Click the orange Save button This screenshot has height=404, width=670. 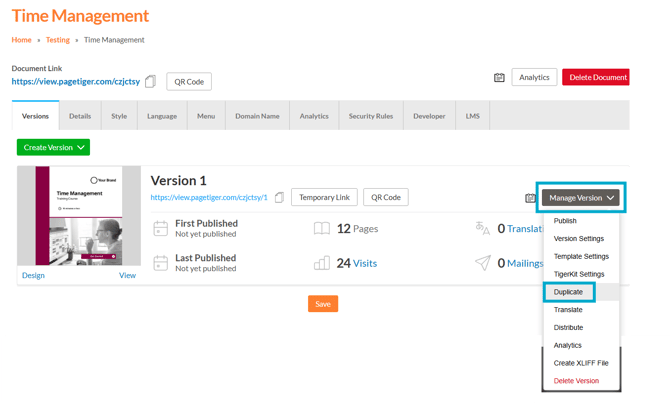point(323,304)
